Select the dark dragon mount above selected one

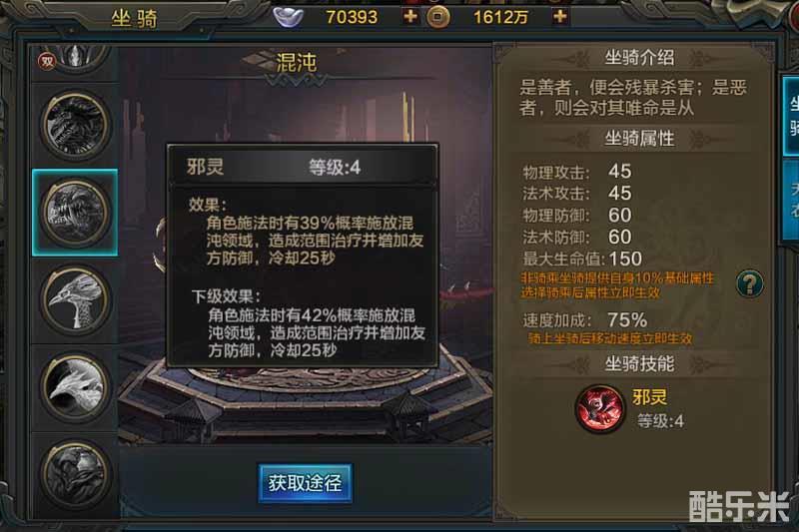(x=76, y=125)
